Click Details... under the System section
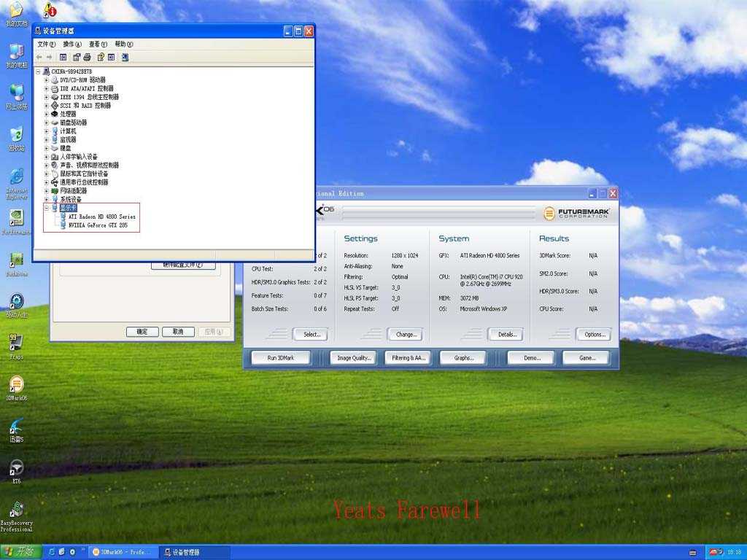This screenshot has width=747, height=560. tap(506, 334)
